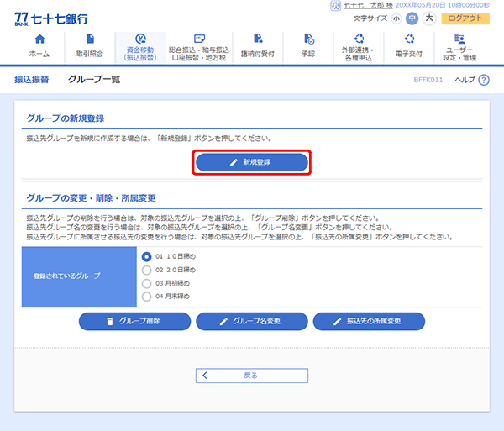Click the help question mark icon

tap(483, 80)
